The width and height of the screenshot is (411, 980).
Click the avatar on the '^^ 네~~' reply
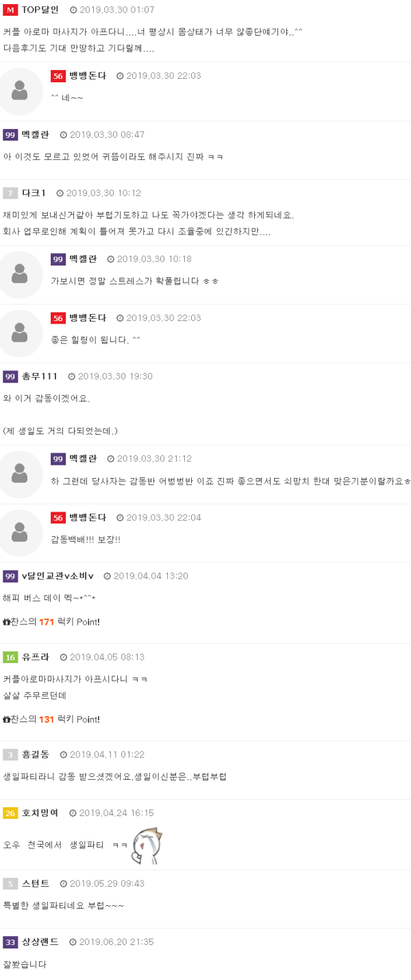[x=20, y=91]
